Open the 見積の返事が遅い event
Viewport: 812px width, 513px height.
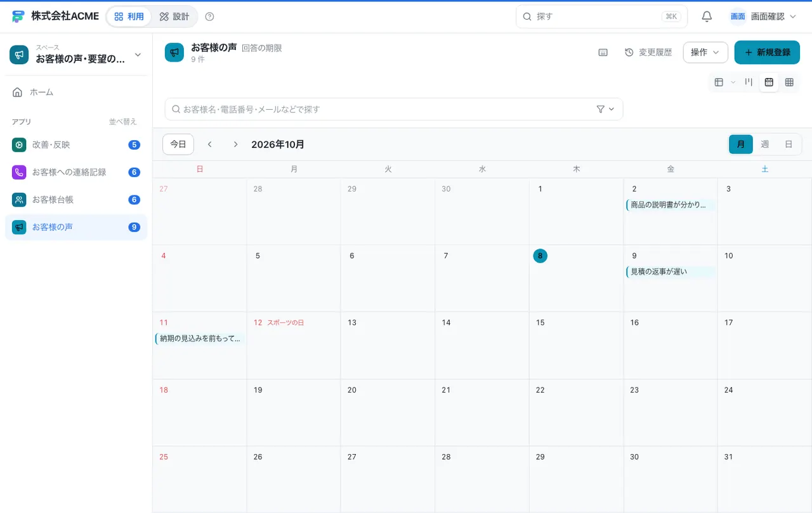click(x=671, y=272)
